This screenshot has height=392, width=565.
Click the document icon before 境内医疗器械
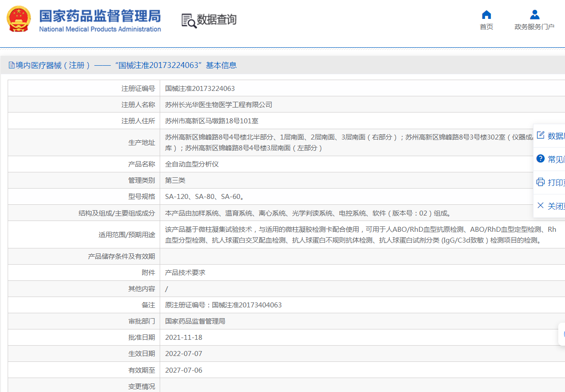tap(12, 65)
